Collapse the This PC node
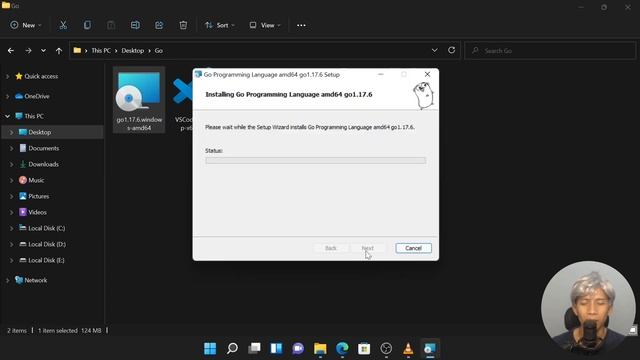The width and height of the screenshot is (640, 360). click(7, 116)
